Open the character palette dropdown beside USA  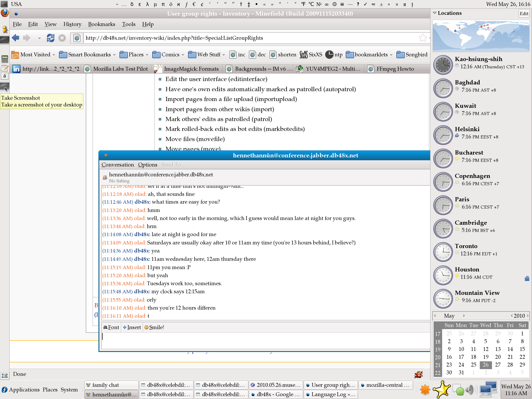click(x=117, y=4)
